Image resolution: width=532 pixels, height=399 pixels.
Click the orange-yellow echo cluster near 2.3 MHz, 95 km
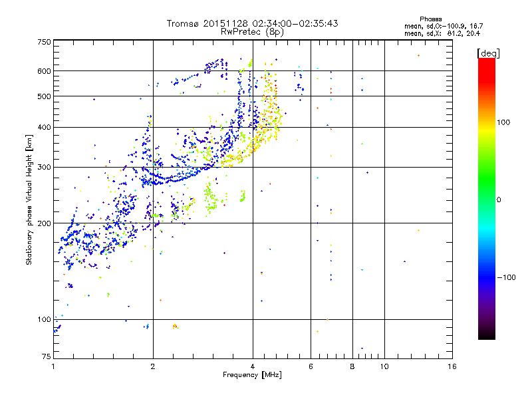click(x=175, y=327)
